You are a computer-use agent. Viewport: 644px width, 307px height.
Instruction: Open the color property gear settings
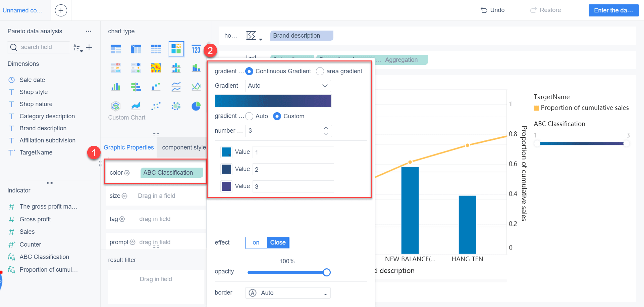[127, 173]
